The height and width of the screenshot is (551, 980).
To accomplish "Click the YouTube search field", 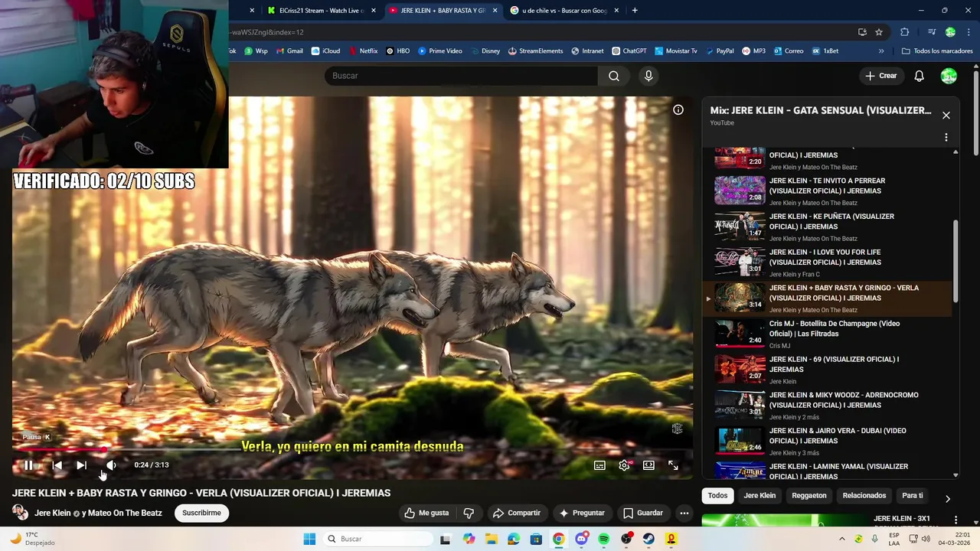I will point(462,76).
